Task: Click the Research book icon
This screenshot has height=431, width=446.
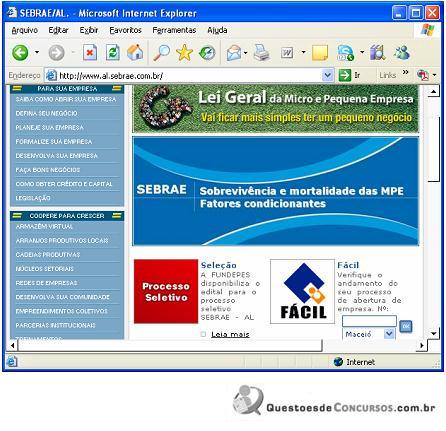Action: pos(378,53)
